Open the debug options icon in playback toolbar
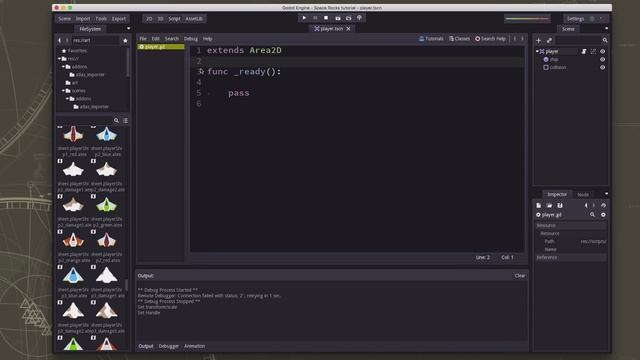 360,18
